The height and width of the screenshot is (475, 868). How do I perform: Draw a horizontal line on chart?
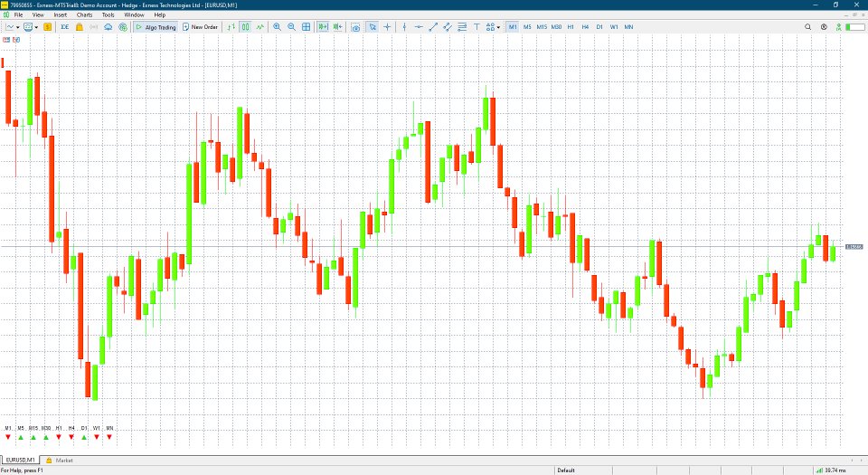[x=419, y=26]
